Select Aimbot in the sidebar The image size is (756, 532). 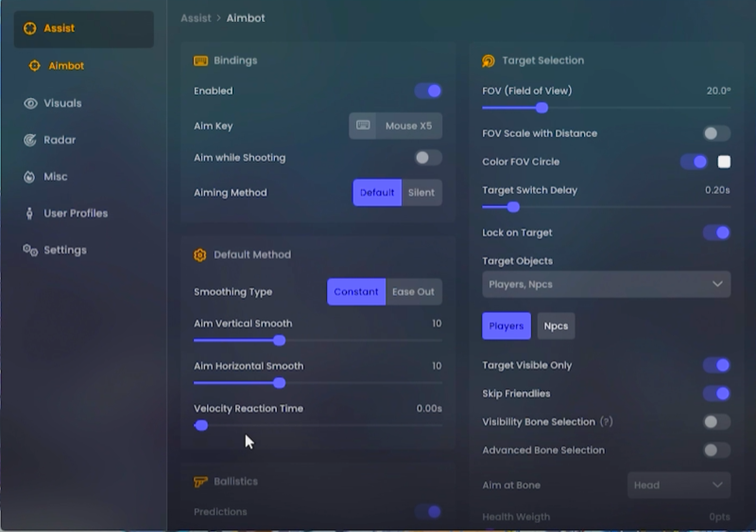click(66, 65)
